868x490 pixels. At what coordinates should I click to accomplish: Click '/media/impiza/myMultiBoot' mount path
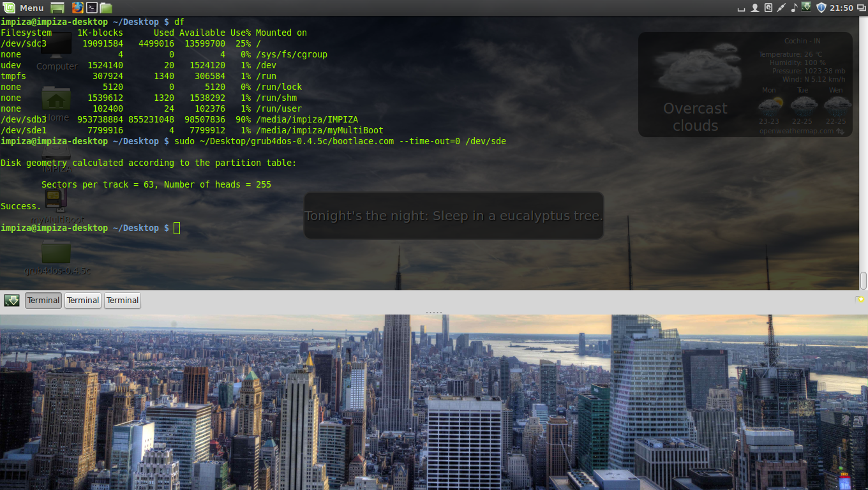320,130
